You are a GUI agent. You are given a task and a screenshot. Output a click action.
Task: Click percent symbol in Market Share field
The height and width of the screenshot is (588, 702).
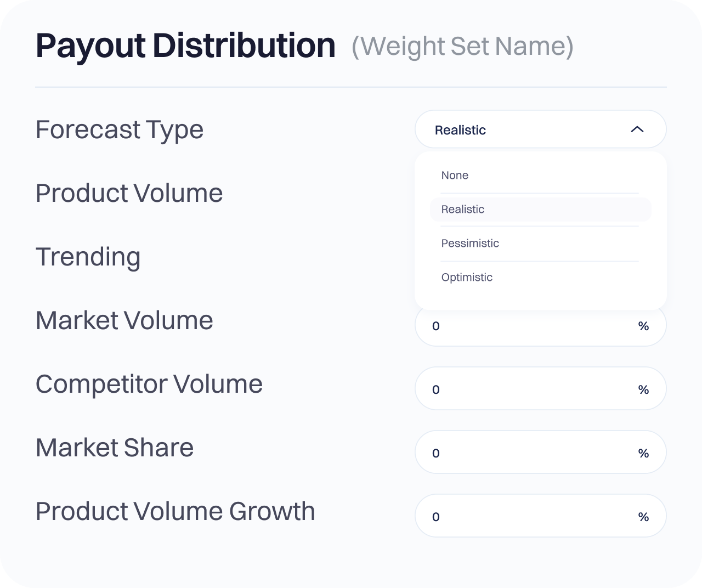pyautogui.click(x=643, y=454)
